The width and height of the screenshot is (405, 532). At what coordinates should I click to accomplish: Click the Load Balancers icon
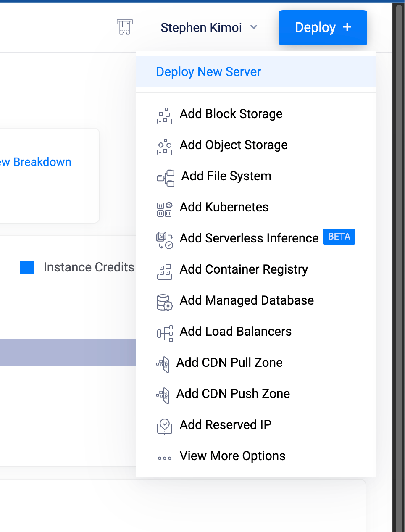click(x=165, y=333)
